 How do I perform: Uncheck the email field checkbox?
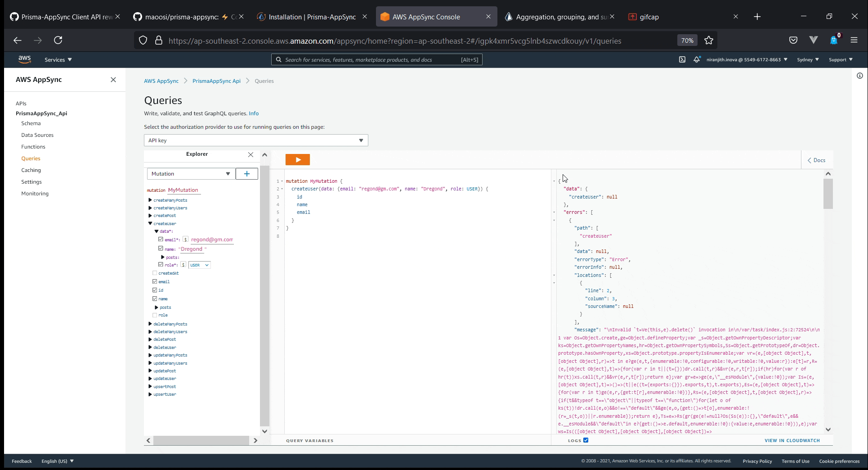pyautogui.click(x=155, y=282)
